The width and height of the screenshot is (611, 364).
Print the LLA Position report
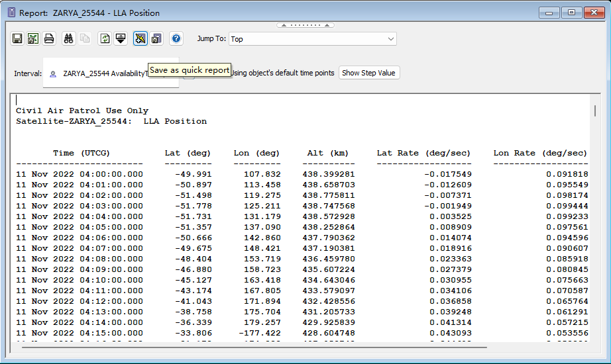[x=49, y=38]
